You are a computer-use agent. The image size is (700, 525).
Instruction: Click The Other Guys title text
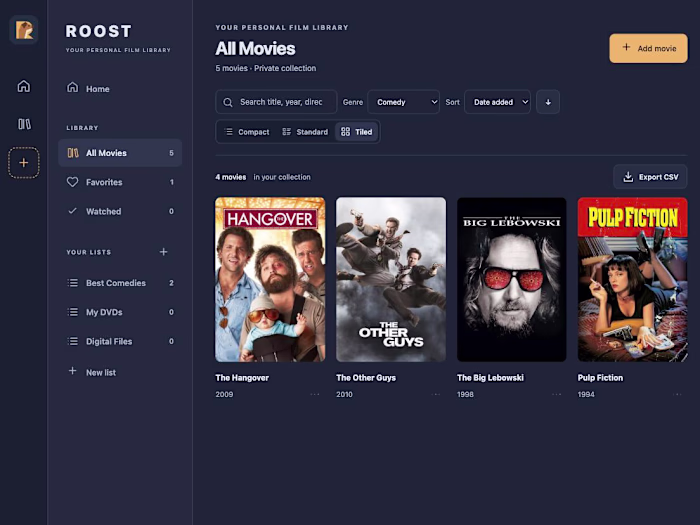366,378
